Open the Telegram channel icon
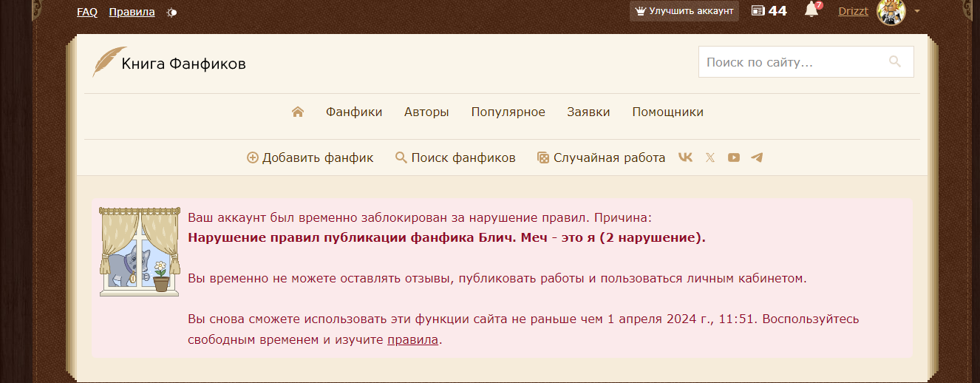 pos(757,157)
